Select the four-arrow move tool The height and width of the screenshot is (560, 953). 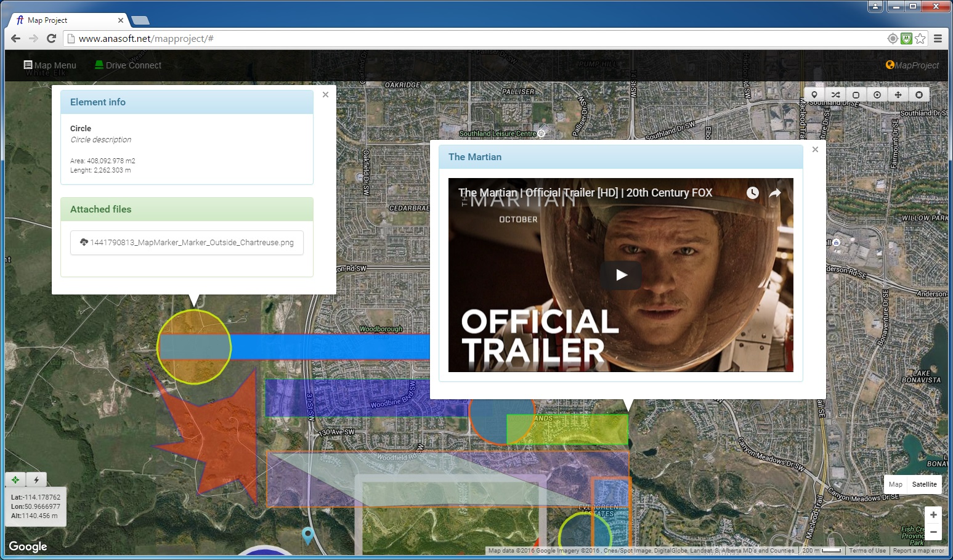pos(898,95)
